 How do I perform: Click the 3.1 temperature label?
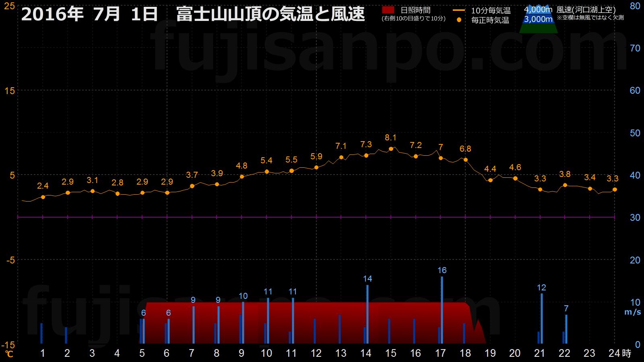pos(92,180)
